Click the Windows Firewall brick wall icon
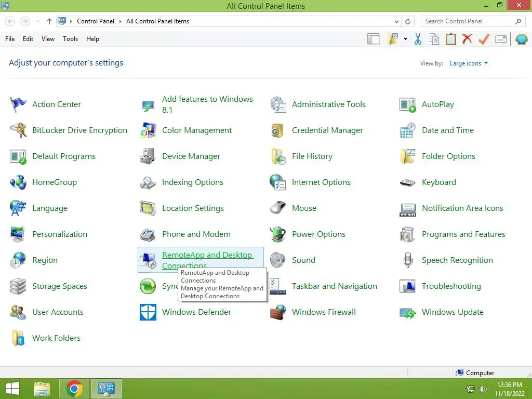Viewport: 532px width, 399px height. coord(278,312)
